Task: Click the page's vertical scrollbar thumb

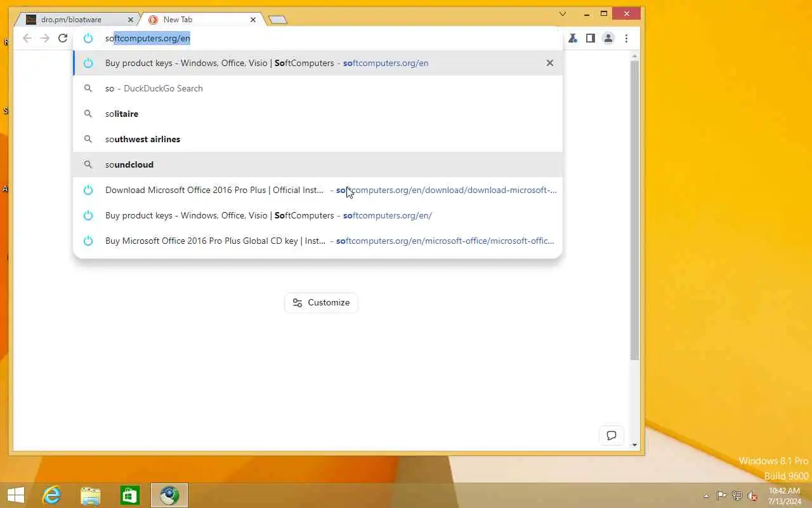Action: (635, 211)
